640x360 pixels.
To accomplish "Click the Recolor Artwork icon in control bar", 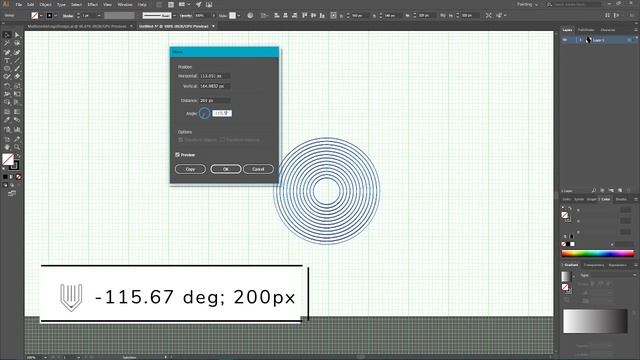I will (250, 16).
